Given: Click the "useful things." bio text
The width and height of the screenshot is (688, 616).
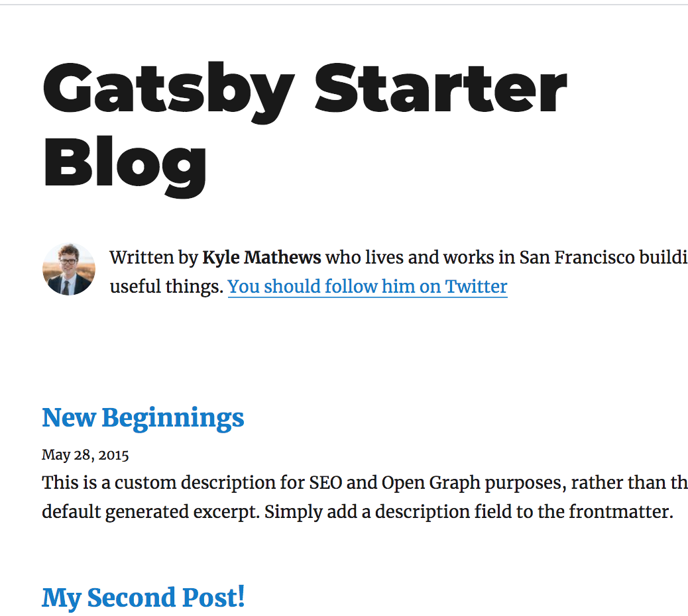Looking at the screenshot, I should [166, 287].
